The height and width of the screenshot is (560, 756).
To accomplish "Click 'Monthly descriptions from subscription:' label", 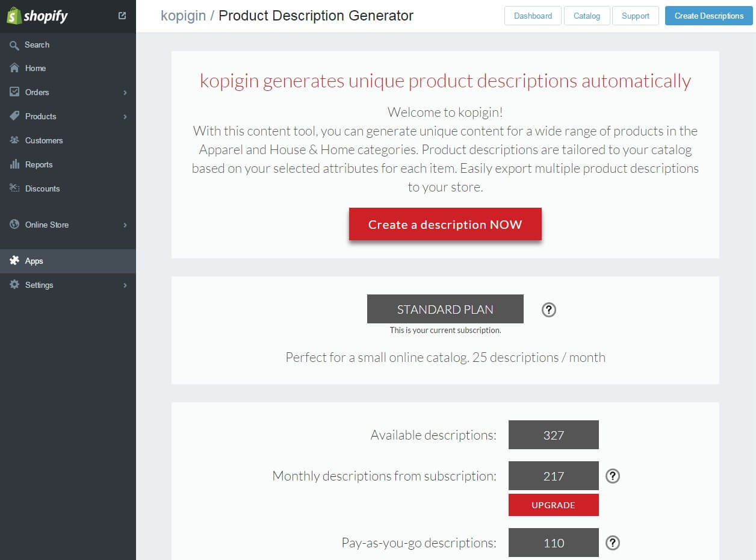I will [x=385, y=476].
